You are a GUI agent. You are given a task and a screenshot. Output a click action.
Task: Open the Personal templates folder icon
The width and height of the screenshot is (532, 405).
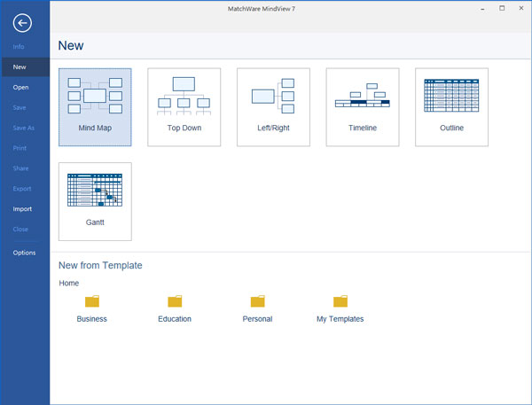pos(257,300)
